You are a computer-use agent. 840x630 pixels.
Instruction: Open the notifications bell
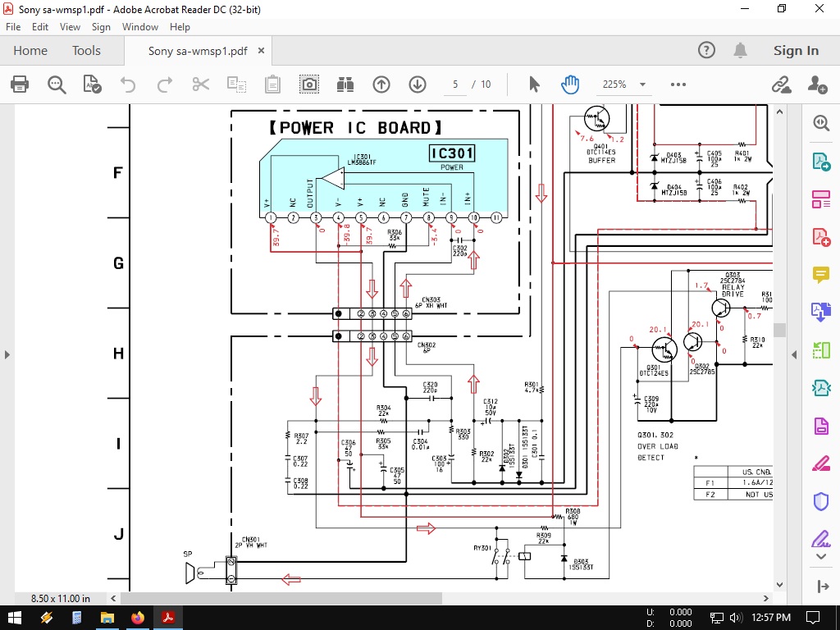coord(741,50)
